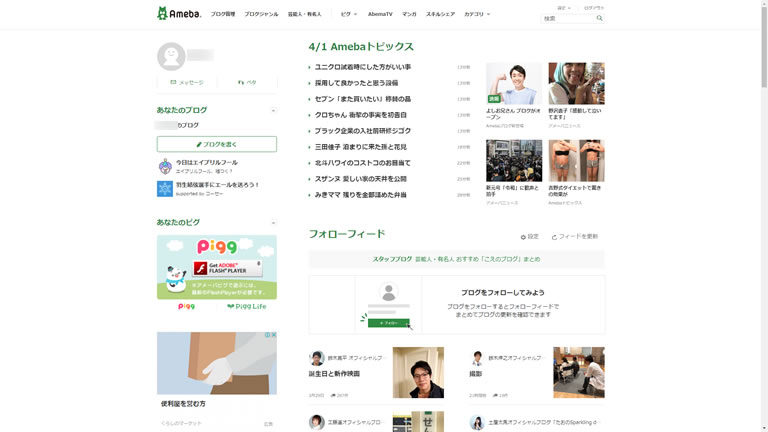This screenshot has height=432, width=768.
Task: Click the delivery box advertisement image
Action: pyautogui.click(x=216, y=363)
